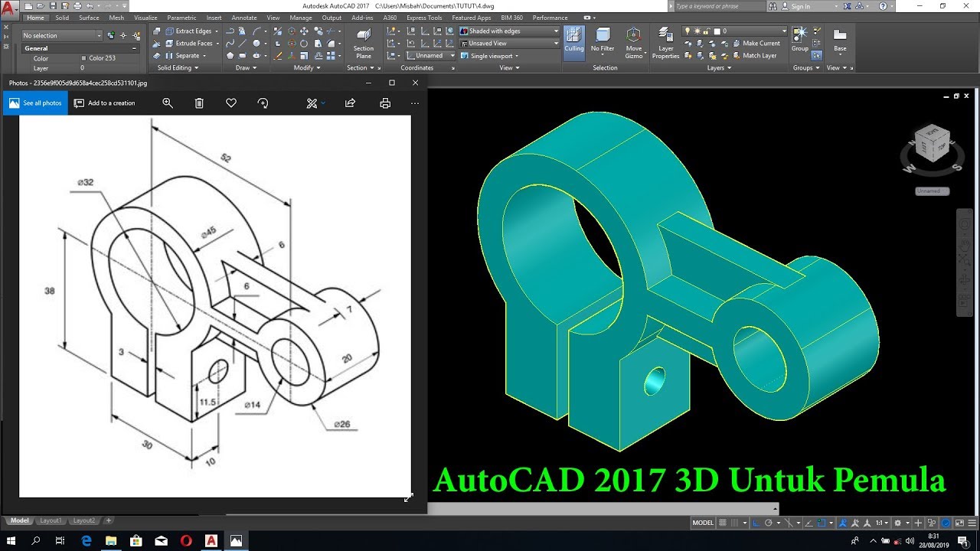The width and height of the screenshot is (980, 551).
Task: Open the Unnamed UCS dropdown
Action: 430,56
